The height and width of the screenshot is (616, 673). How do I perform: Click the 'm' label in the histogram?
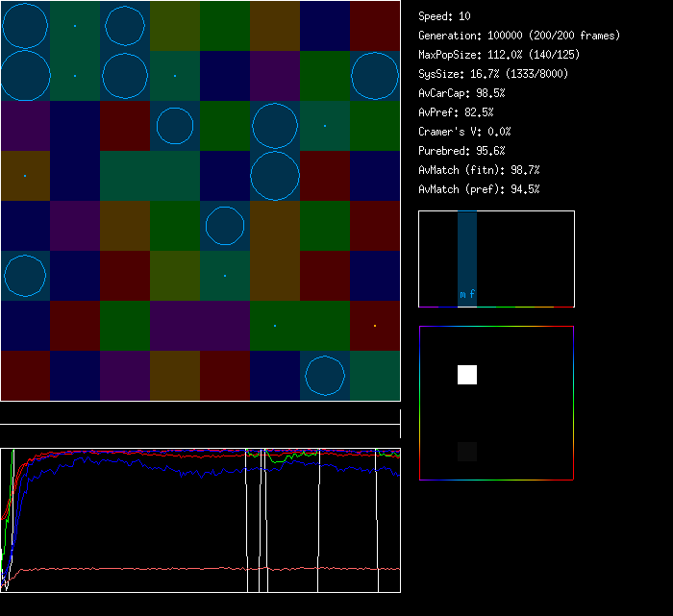462,294
